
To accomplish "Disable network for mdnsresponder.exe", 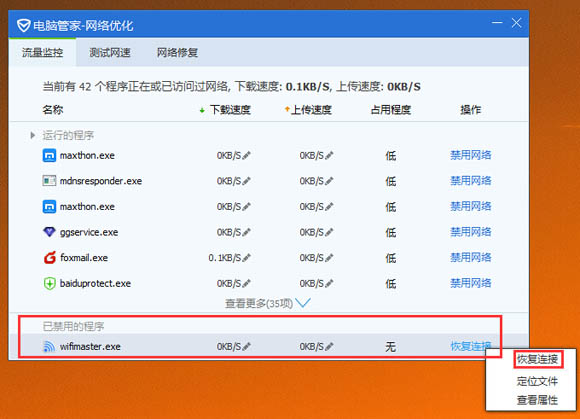I will pyautogui.click(x=471, y=181).
